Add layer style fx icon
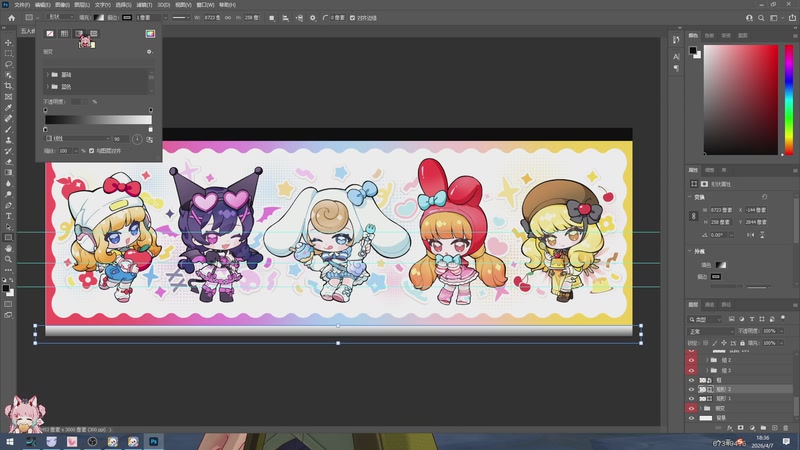The height and width of the screenshot is (450, 800). [x=730, y=428]
